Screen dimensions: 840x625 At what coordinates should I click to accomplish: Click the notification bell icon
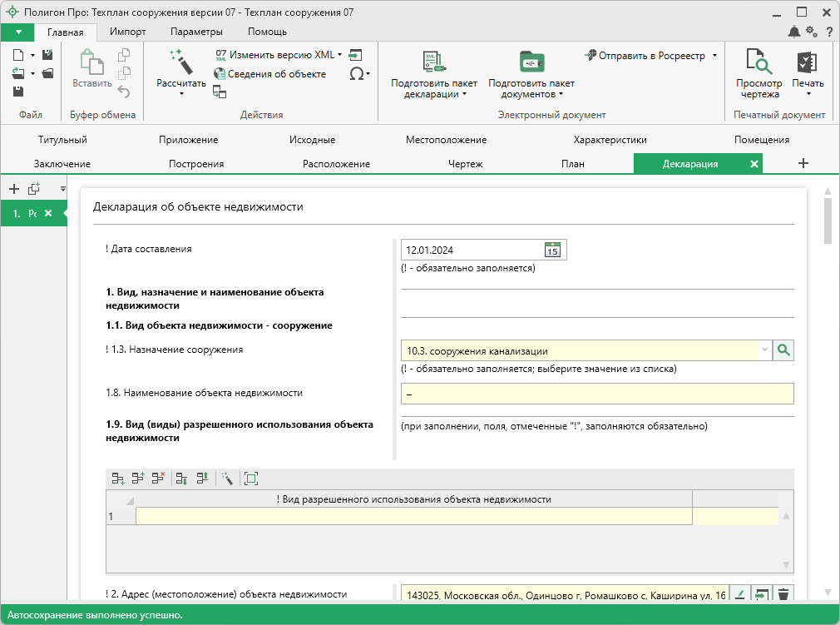[794, 32]
